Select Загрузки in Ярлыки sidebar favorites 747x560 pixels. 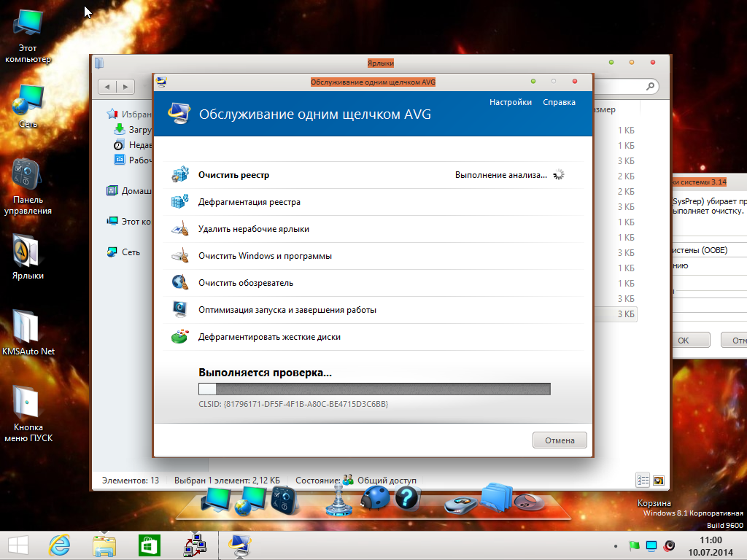[x=133, y=129]
